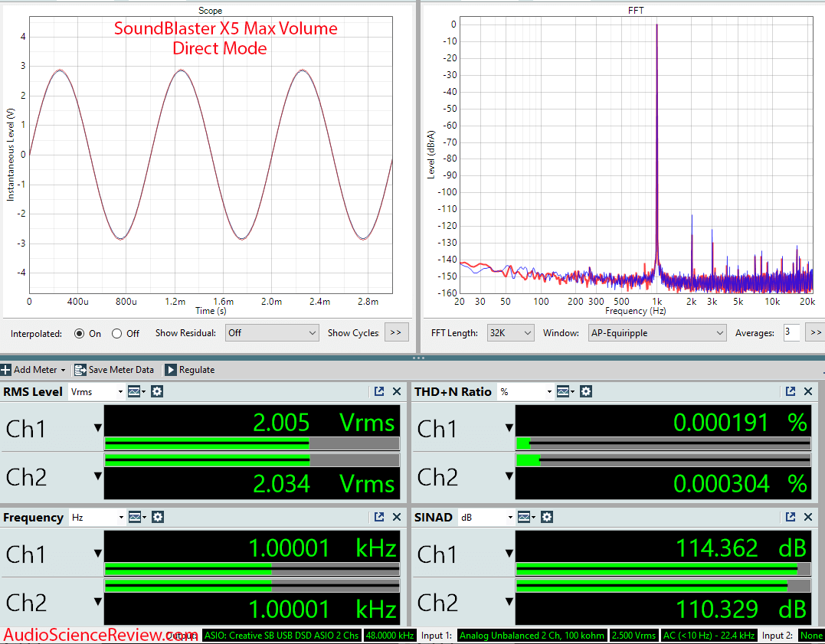Click the panel splitter grip dots
Viewport: 825px width, 644px height.
click(x=418, y=358)
